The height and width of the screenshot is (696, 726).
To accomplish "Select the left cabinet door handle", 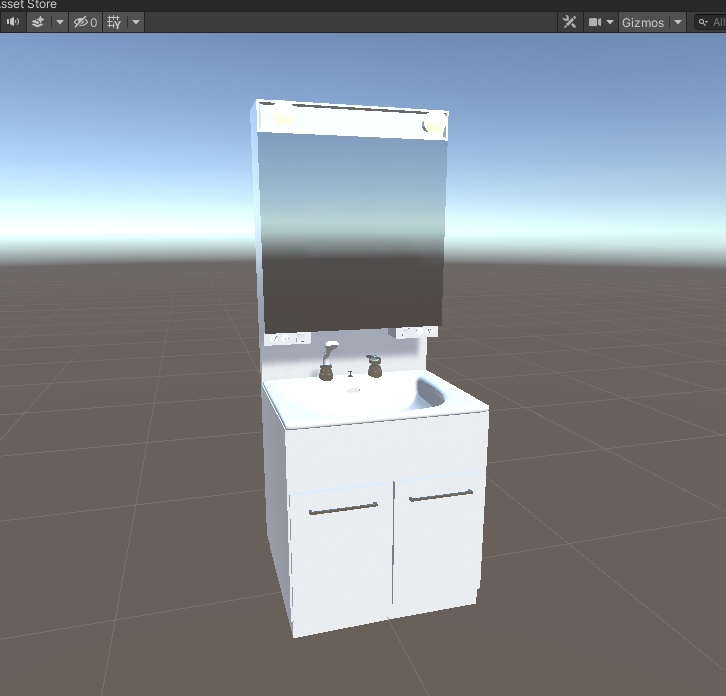I will tap(343, 508).
